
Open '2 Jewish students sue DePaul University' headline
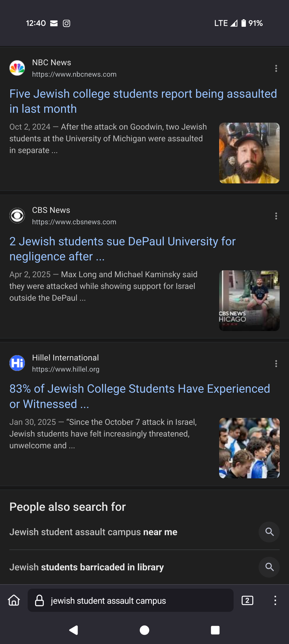(123, 249)
